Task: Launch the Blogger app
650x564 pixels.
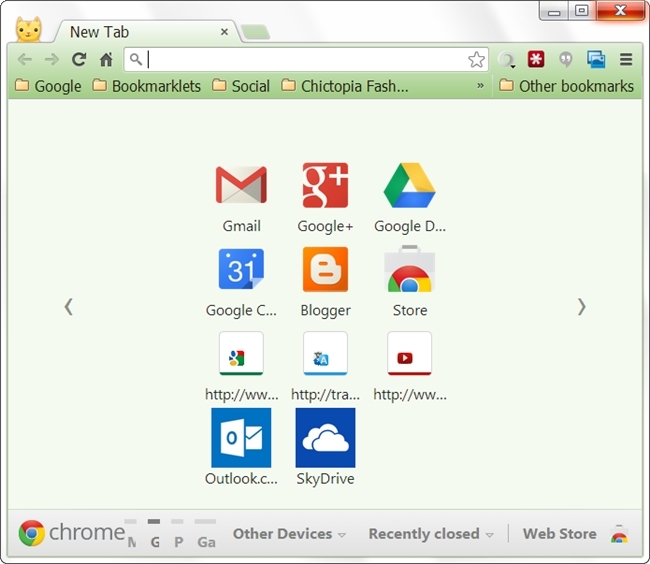Action: [325, 269]
